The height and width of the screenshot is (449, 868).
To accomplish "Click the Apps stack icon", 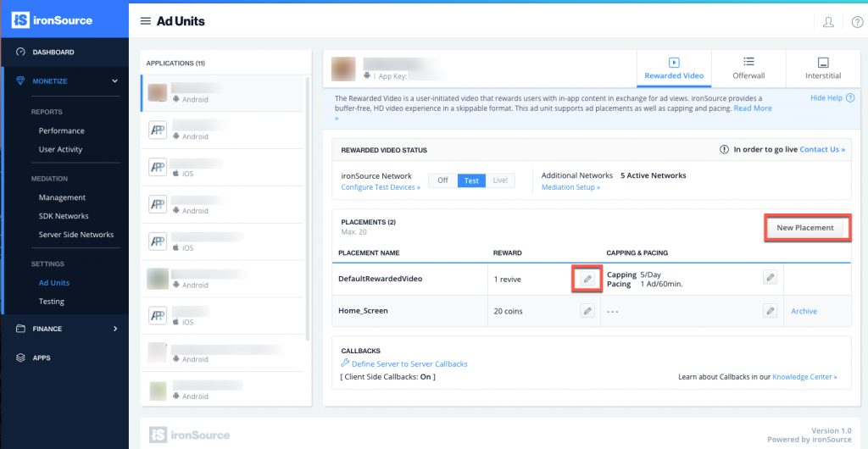I will pyautogui.click(x=20, y=358).
